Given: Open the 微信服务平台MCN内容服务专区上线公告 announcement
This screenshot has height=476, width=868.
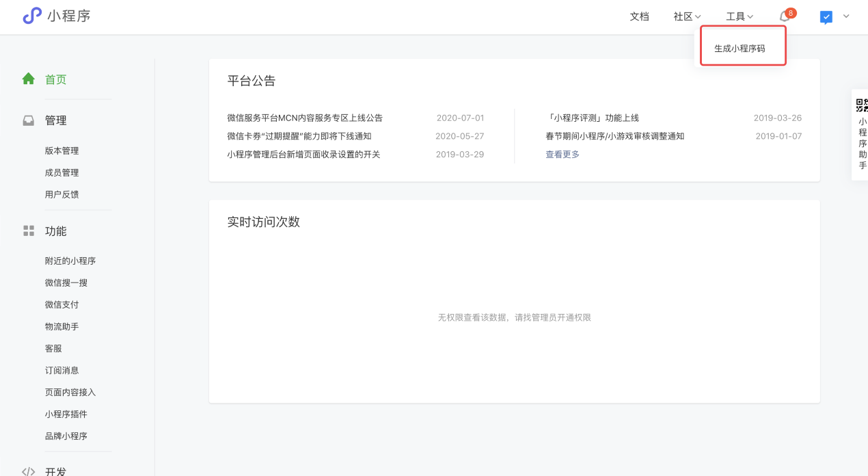Looking at the screenshot, I should coord(305,118).
